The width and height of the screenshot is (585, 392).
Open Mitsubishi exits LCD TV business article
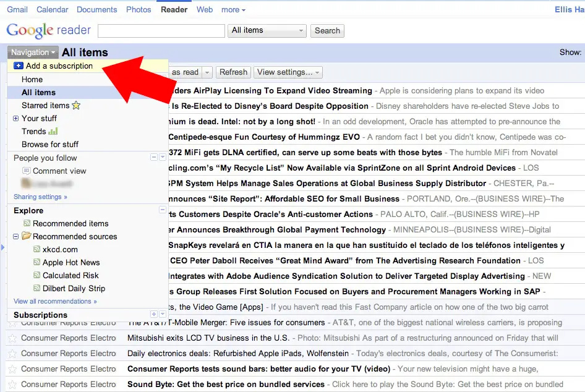click(x=208, y=338)
